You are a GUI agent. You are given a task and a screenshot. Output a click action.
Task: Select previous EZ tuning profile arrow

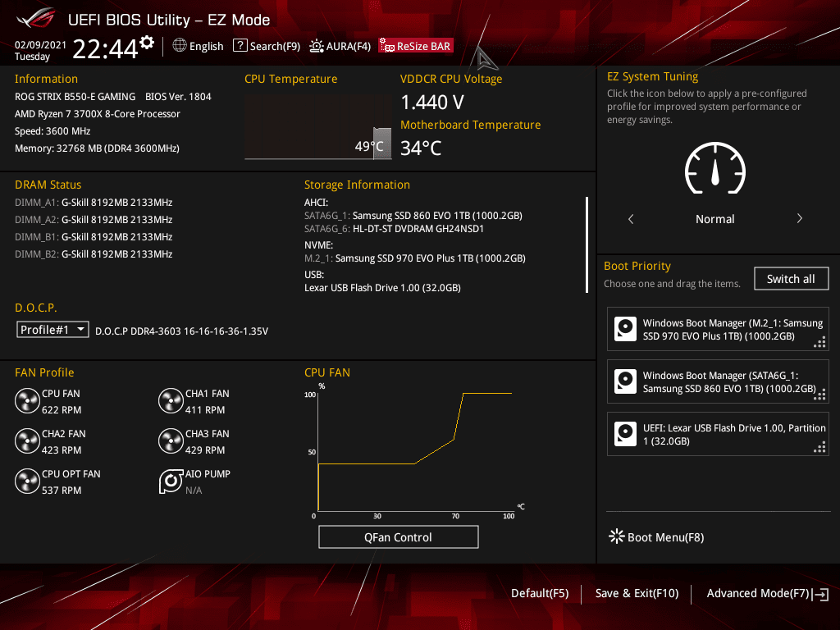[631, 218]
